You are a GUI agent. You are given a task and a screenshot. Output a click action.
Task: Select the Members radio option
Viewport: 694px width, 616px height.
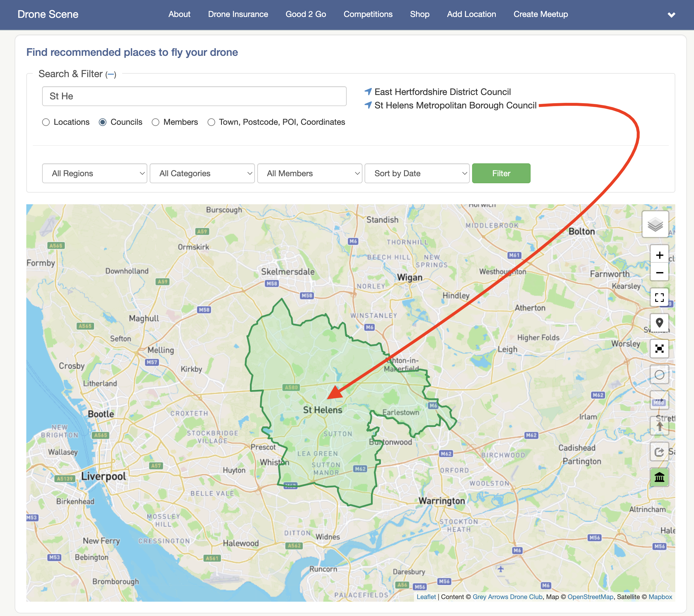point(156,122)
